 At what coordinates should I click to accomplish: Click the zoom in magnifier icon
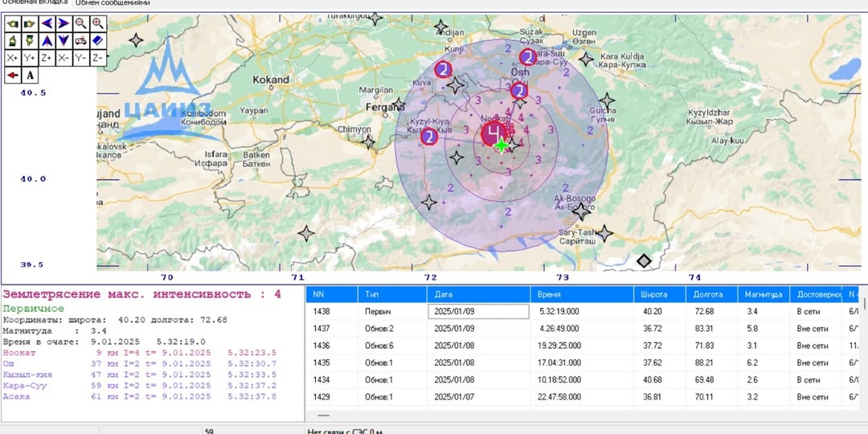point(98,24)
